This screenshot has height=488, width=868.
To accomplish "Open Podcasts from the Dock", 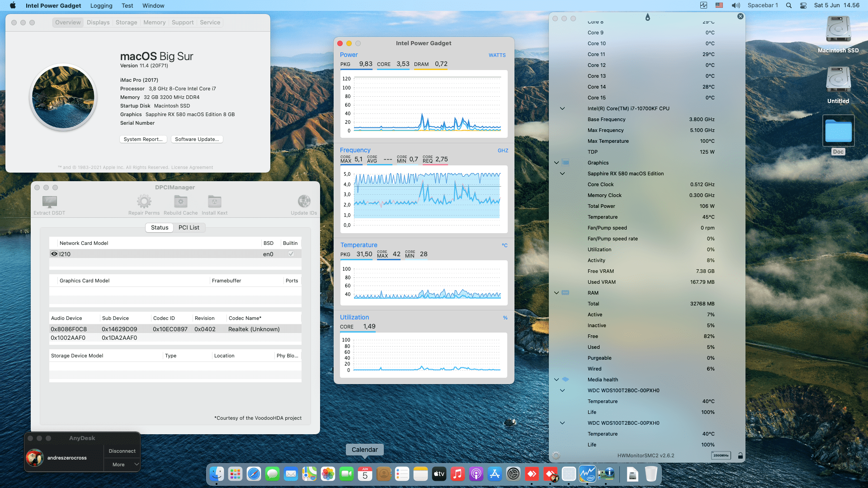I will [476, 474].
